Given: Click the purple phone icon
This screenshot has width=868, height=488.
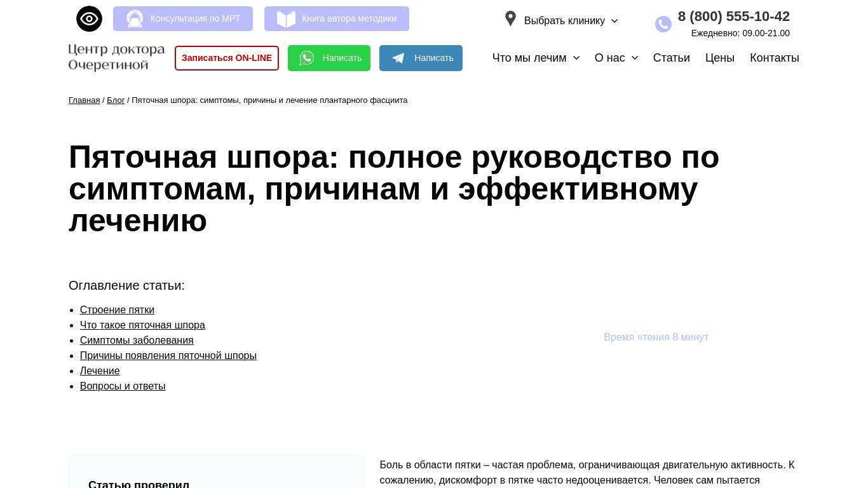Looking at the screenshot, I should tap(663, 24).
